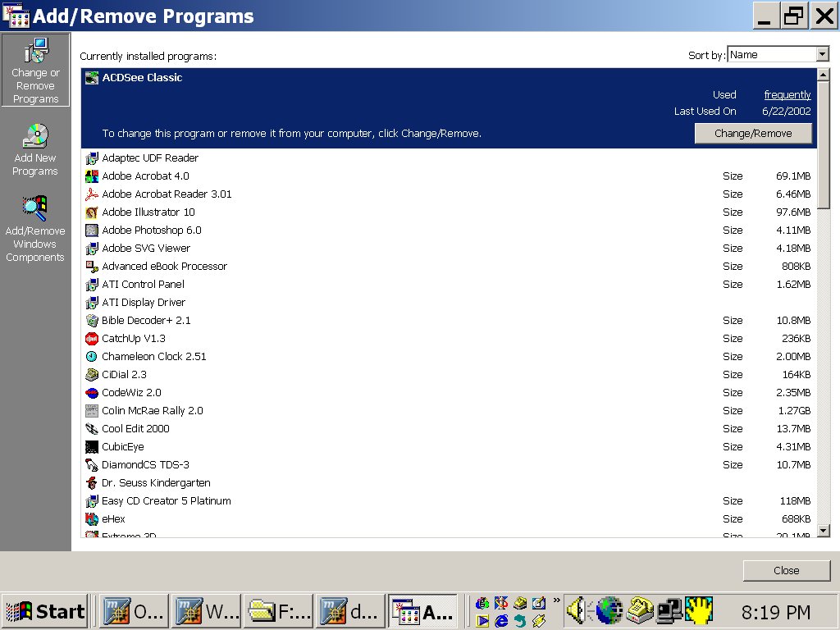Click the 6/22/2002 last used date
Viewport: 840px width, 630px height.
786,112
